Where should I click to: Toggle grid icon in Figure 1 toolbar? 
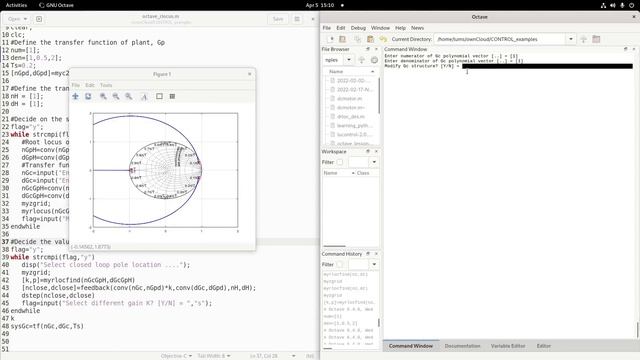coord(172,96)
